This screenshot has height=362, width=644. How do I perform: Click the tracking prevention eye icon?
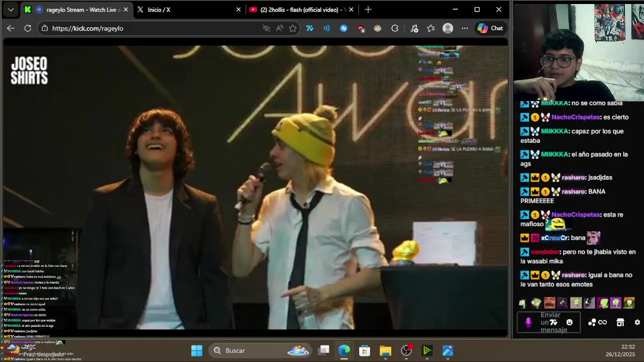266,28
